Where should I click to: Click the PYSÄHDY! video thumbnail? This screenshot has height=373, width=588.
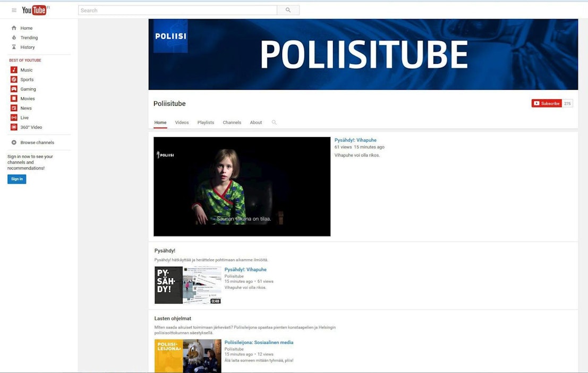(188, 285)
